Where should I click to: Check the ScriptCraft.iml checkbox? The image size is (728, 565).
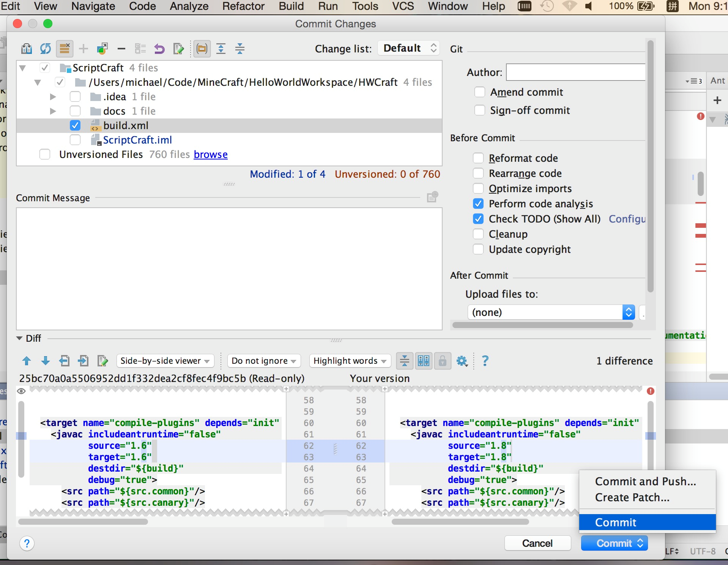75,140
